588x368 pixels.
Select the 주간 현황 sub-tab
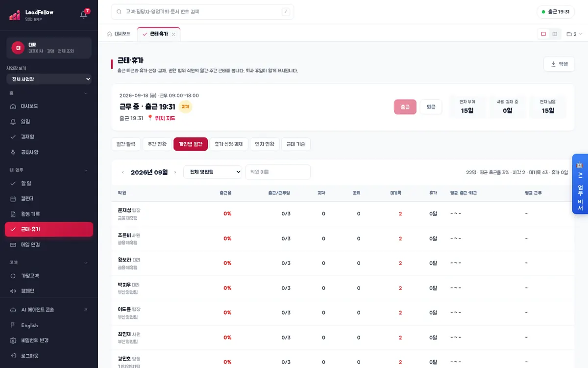[x=157, y=144]
